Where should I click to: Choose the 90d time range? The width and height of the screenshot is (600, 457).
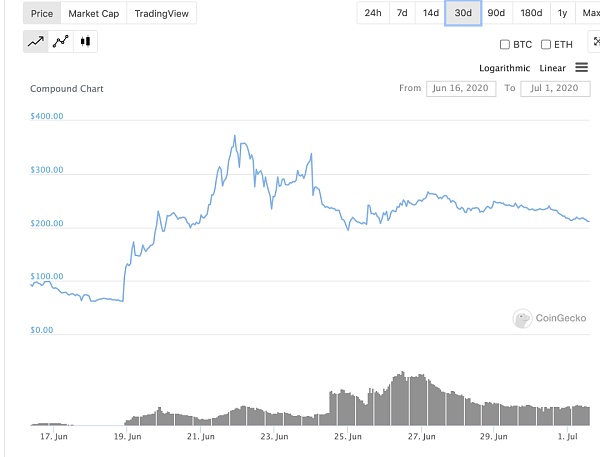(497, 13)
